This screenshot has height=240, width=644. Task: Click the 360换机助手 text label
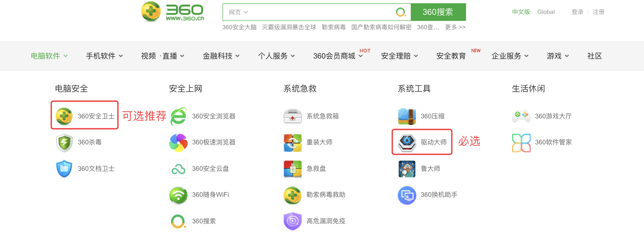(x=439, y=195)
